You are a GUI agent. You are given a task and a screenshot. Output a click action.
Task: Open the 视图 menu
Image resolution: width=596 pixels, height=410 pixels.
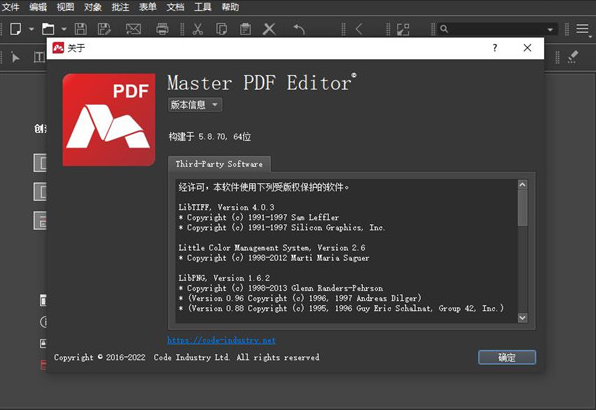pos(65,7)
